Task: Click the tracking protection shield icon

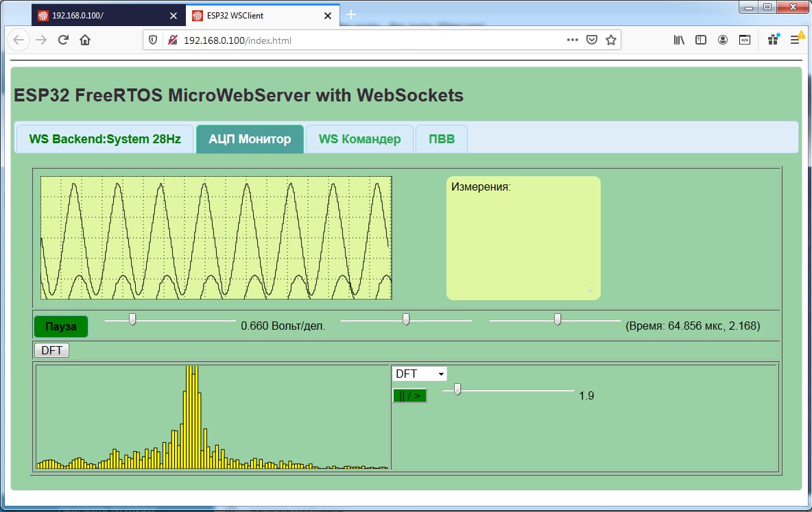Action: [153, 40]
